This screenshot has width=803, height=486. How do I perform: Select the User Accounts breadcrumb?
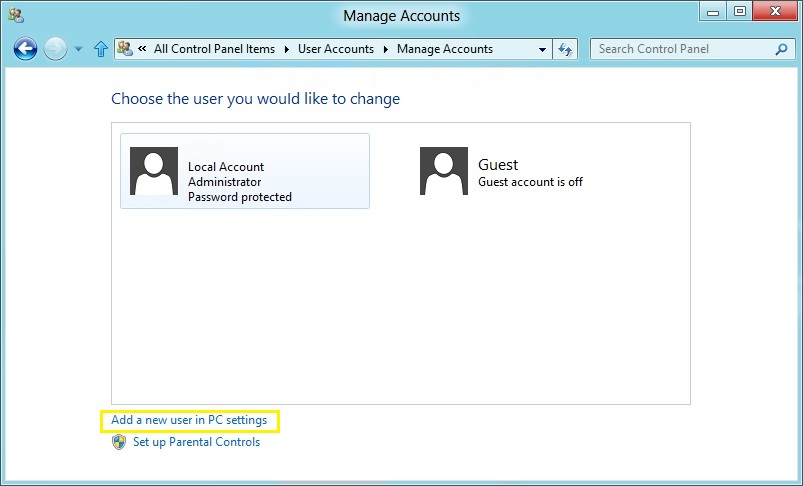(336, 48)
